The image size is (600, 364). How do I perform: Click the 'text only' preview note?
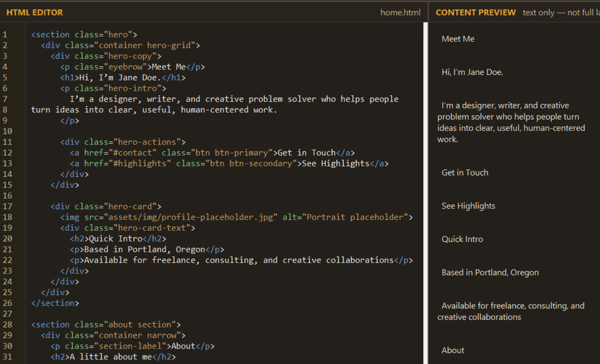pyautogui.click(x=561, y=12)
